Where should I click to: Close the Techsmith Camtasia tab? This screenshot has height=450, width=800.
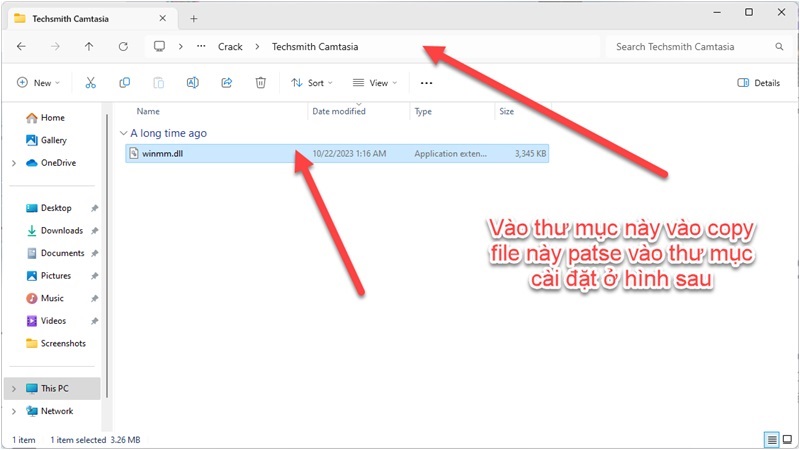pyautogui.click(x=162, y=18)
